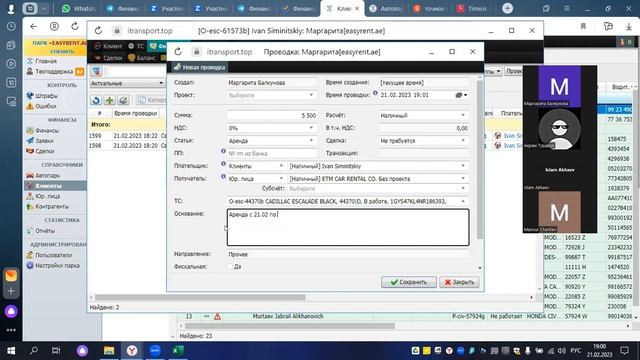Switch to the WhatsApp browser tab

[78, 8]
